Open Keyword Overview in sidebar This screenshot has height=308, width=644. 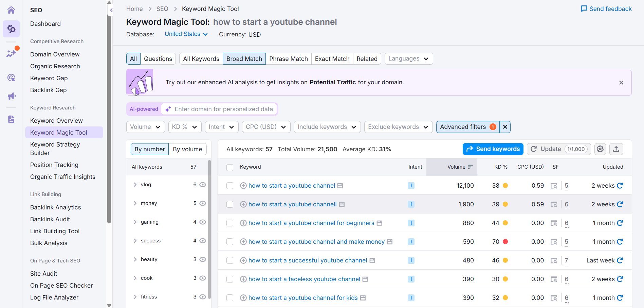56,121
